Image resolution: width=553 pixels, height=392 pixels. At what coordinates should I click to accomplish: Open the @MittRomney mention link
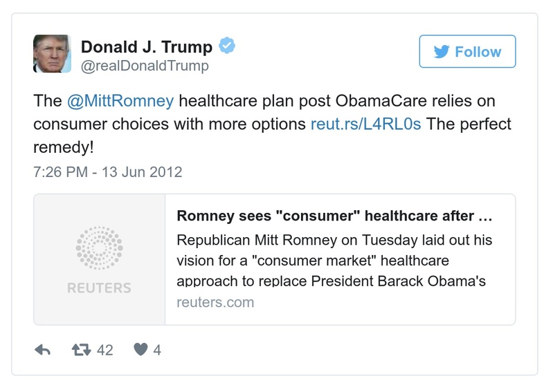tap(120, 101)
